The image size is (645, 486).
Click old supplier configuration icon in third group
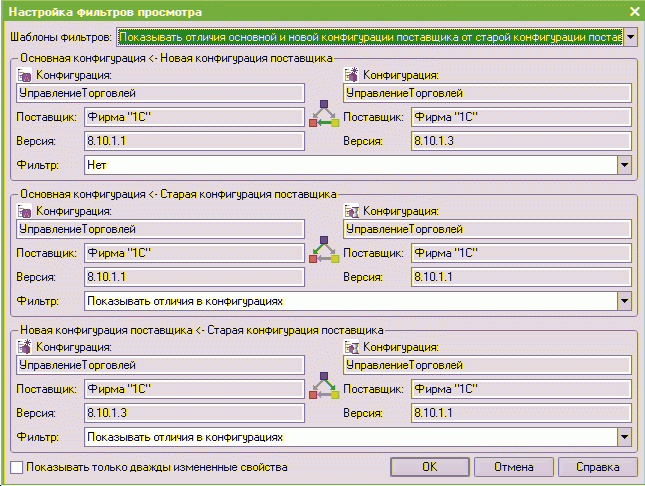click(351, 347)
